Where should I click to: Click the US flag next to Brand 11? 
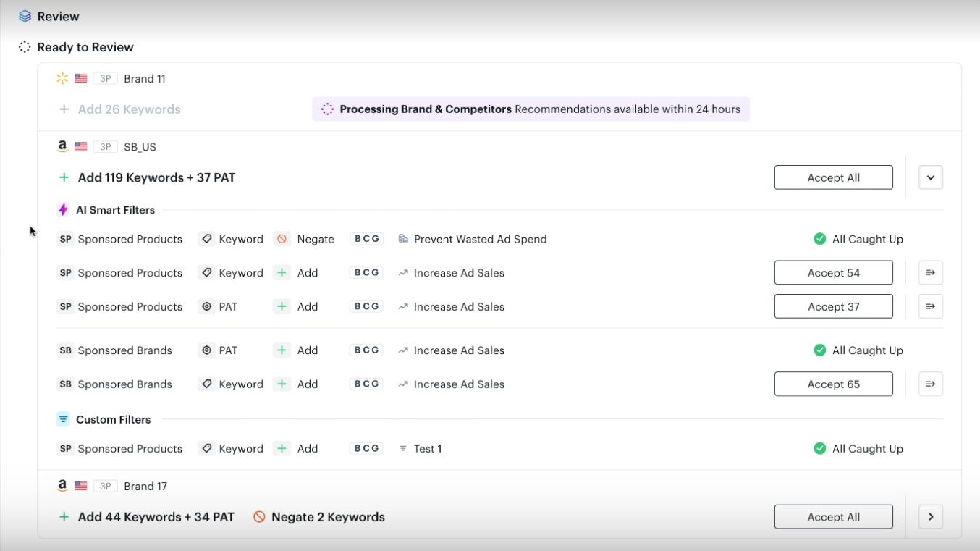coord(81,78)
